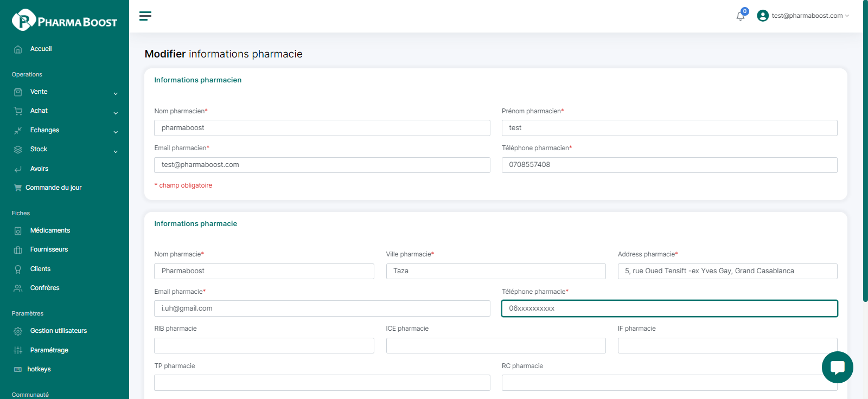The image size is (868, 399).
Task: Expand the Echanges submenu chevron
Action: pos(116,132)
